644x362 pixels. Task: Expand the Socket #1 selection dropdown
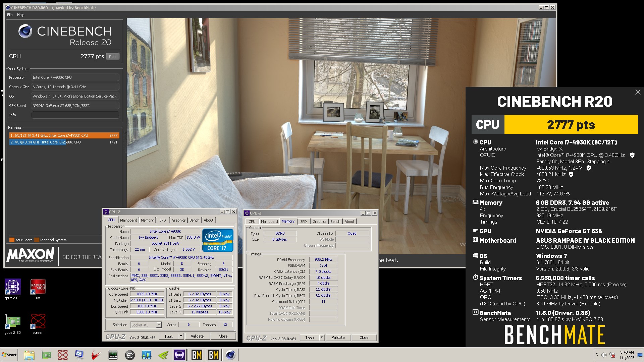click(159, 325)
